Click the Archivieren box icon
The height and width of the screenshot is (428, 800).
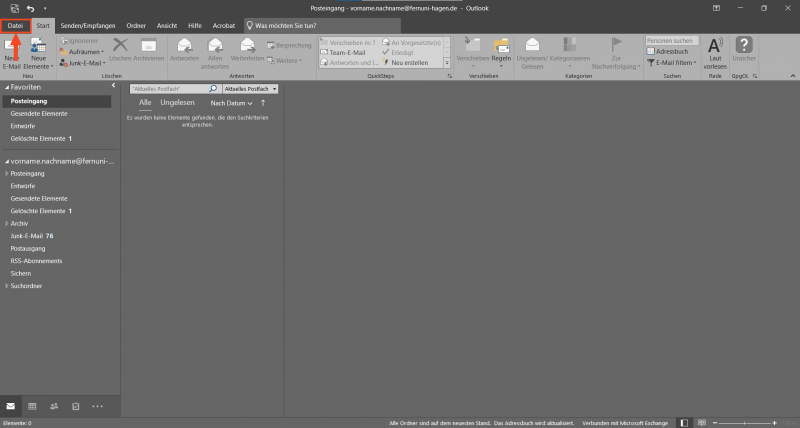[148, 45]
